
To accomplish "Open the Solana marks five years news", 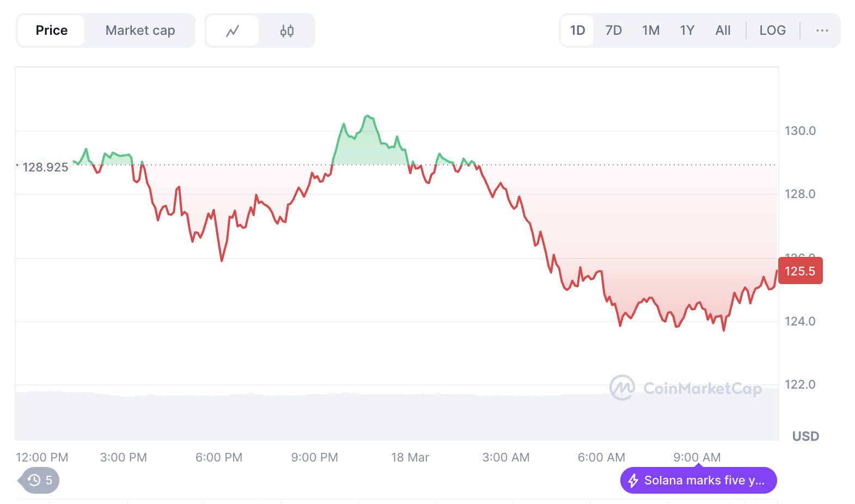I will [x=704, y=481].
